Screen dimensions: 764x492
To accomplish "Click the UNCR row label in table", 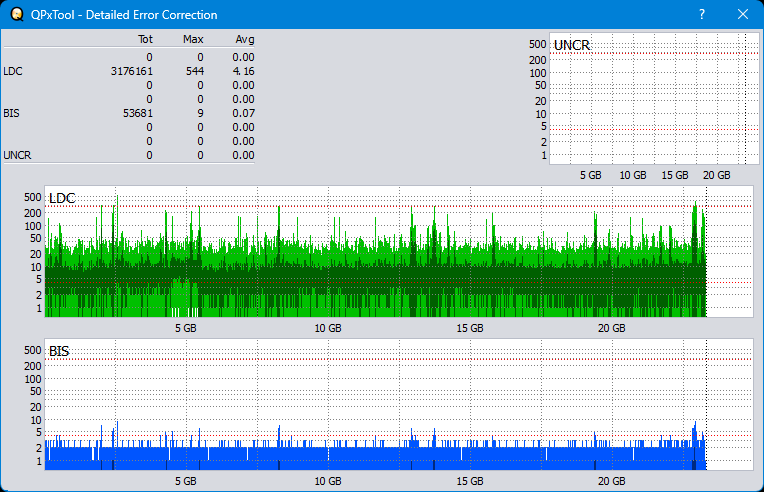I will click(17, 155).
